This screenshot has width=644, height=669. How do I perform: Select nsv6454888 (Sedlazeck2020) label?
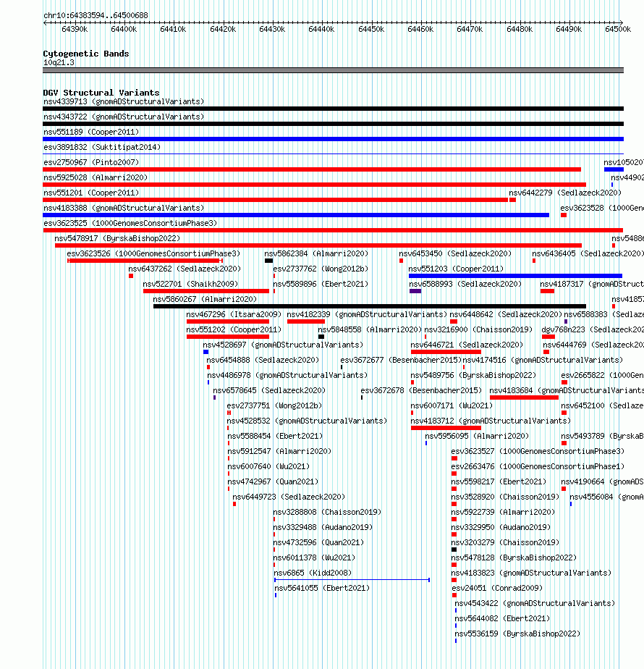263,360
